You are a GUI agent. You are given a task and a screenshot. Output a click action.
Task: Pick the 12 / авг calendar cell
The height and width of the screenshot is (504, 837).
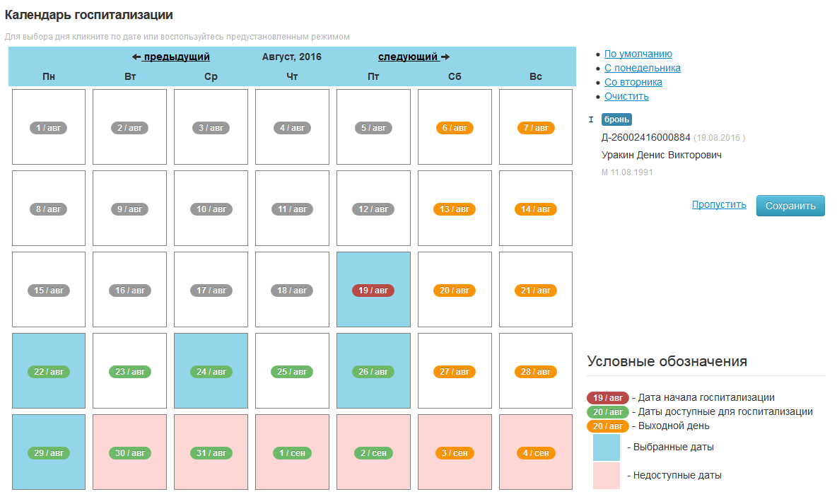click(374, 209)
